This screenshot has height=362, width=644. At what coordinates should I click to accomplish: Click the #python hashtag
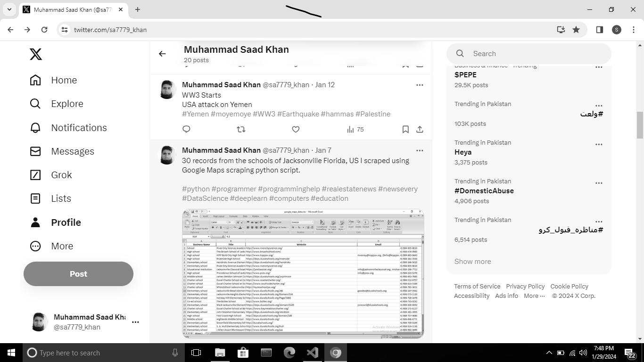click(x=196, y=189)
